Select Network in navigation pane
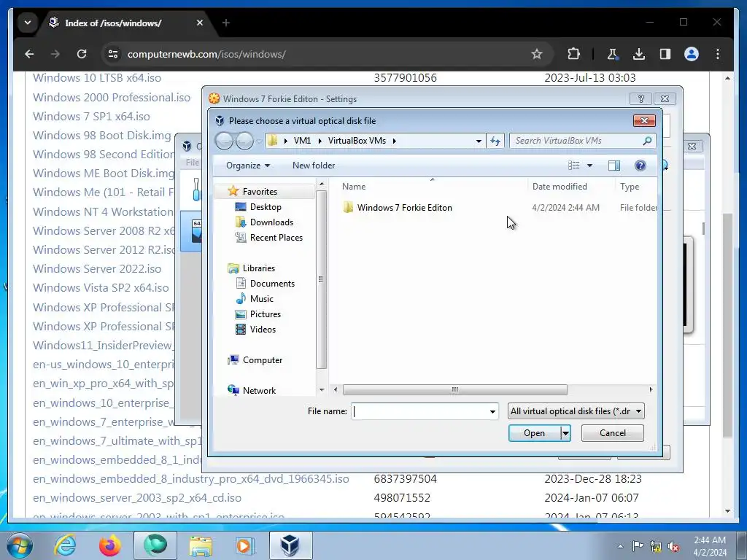 pos(259,391)
